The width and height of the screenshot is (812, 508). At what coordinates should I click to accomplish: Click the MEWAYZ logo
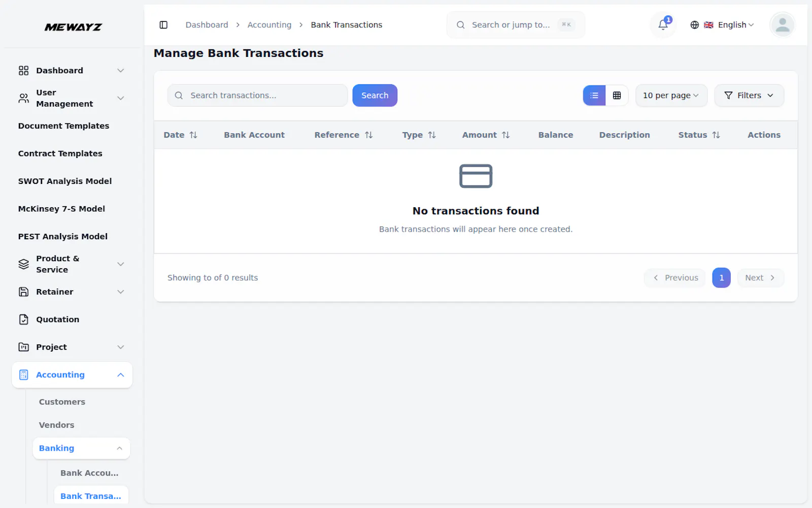click(73, 27)
